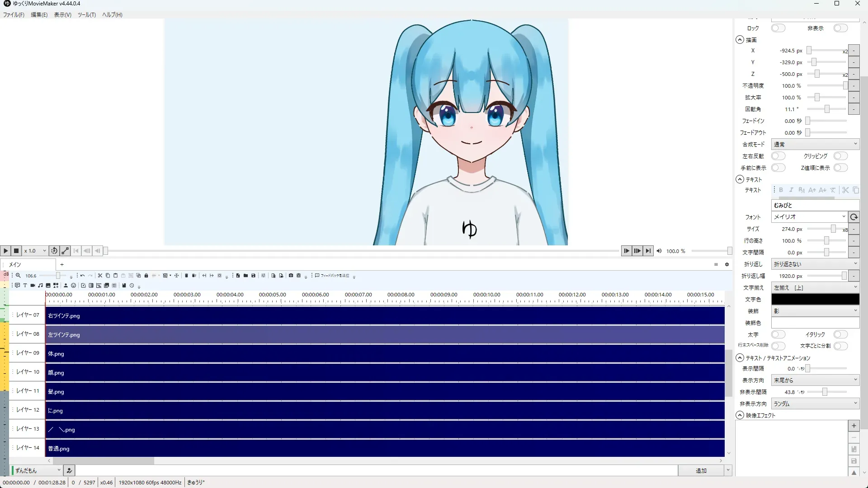Add a text item with T icon

pyautogui.click(x=25, y=285)
